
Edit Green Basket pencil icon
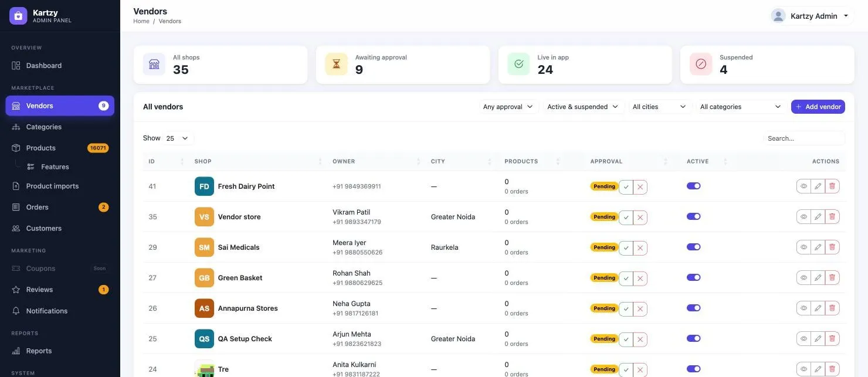pos(818,278)
